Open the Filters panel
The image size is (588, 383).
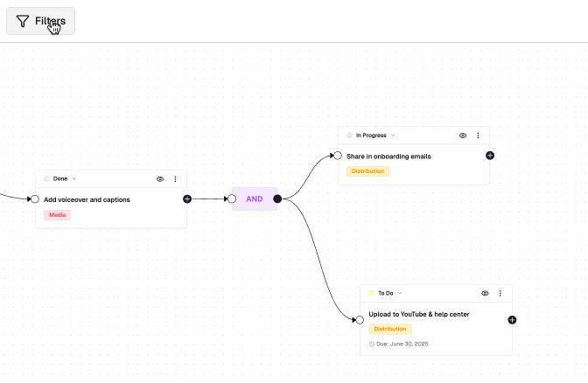[40, 21]
